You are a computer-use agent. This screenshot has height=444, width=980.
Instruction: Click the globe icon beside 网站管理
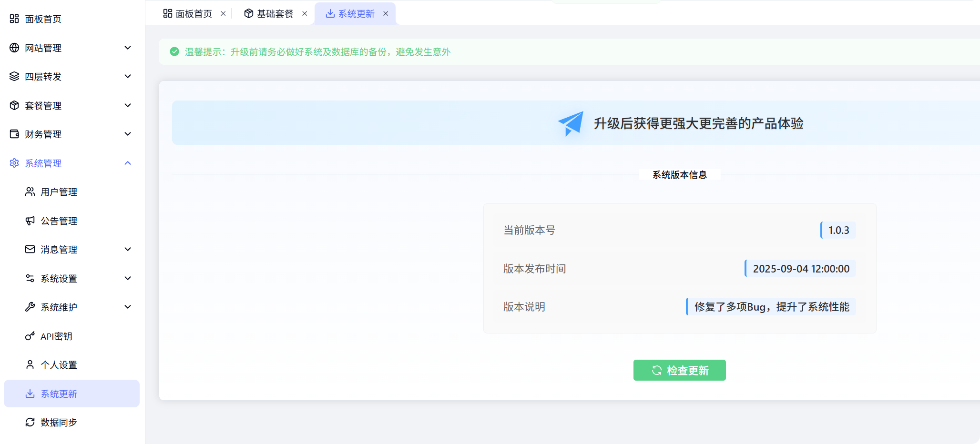14,48
